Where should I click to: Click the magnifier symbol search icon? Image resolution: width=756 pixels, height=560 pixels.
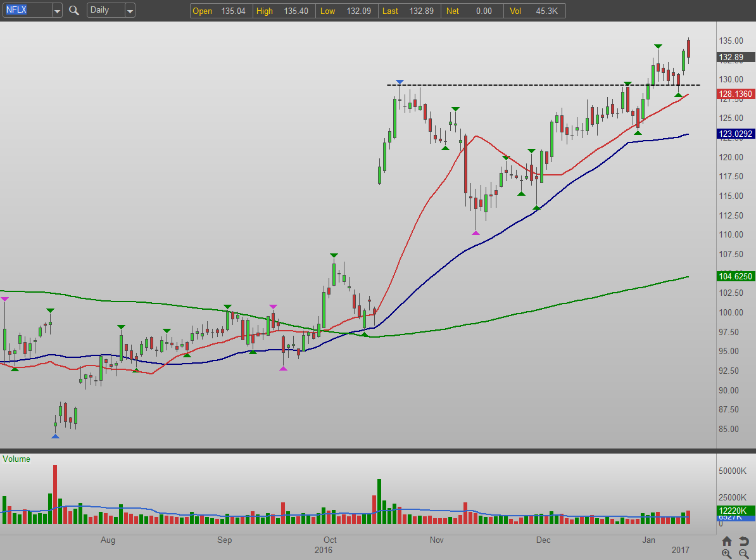(x=74, y=10)
